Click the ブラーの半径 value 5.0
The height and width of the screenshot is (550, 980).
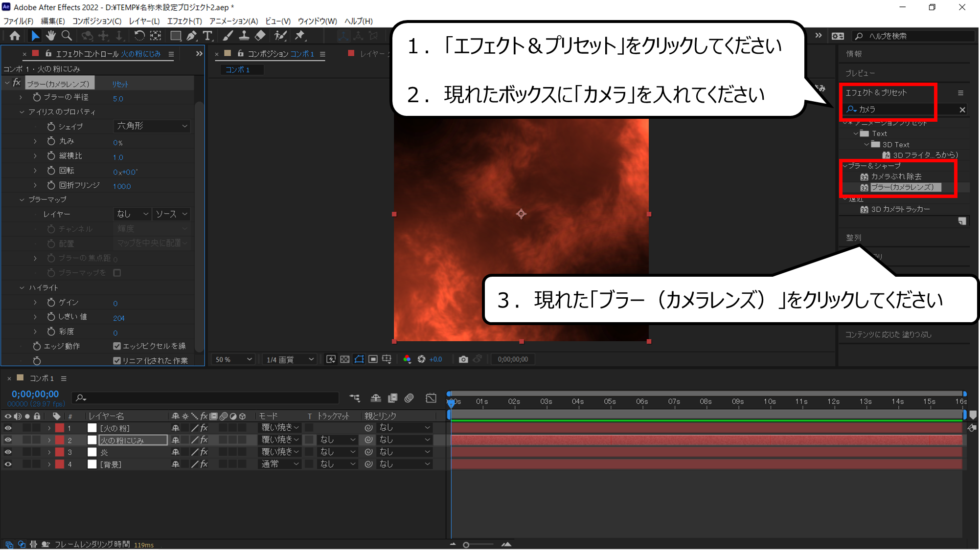coord(118,99)
